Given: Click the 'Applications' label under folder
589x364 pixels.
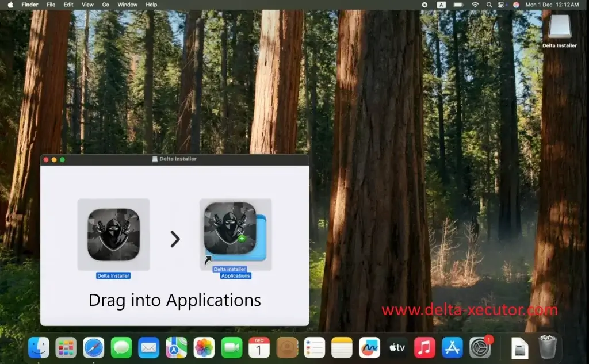Looking at the screenshot, I should tap(235, 275).
